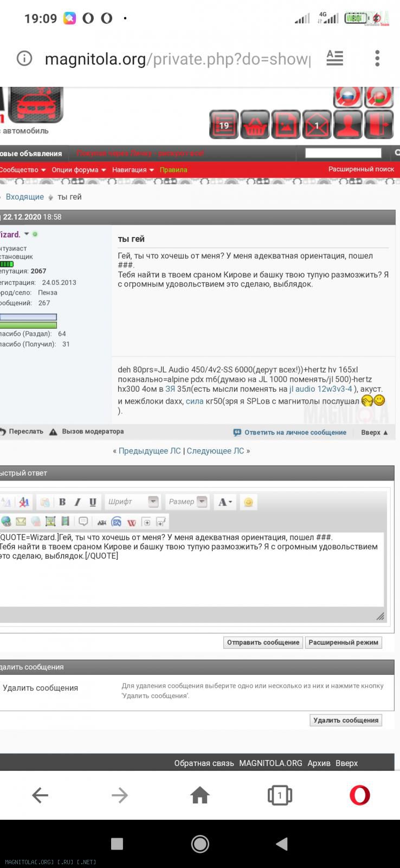400x868 pixels.
Task: Open the user profile silhouette icon
Action: (347, 125)
